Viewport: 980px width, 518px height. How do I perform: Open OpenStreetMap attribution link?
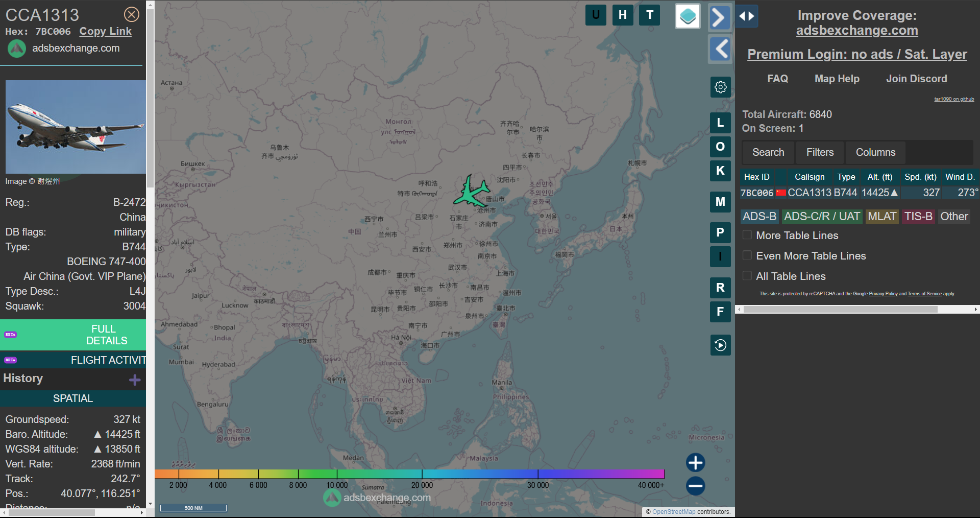674,512
